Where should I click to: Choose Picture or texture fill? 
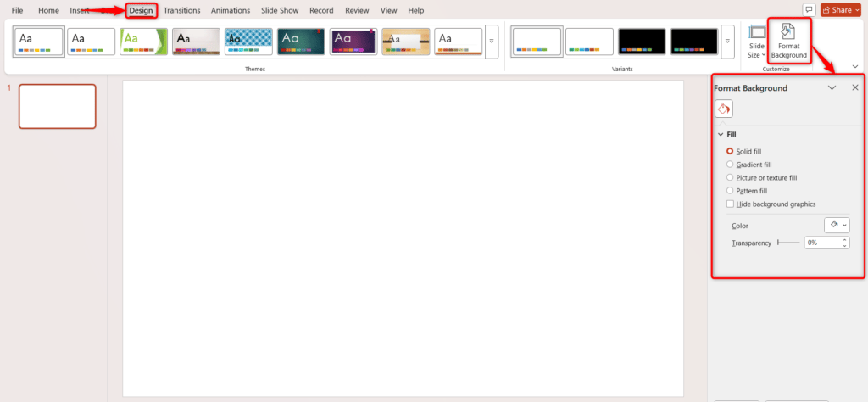click(x=762, y=178)
